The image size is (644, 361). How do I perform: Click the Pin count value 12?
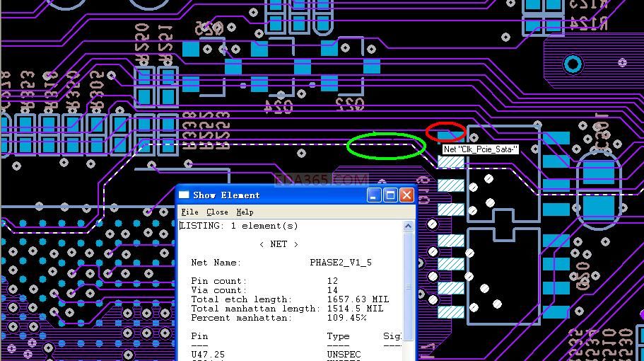point(332,281)
